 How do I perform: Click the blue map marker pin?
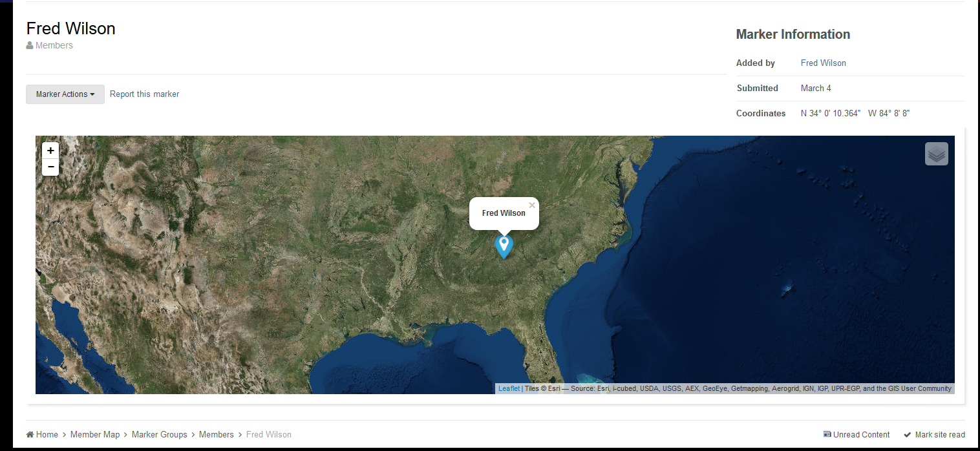pyautogui.click(x=504, y=246)
